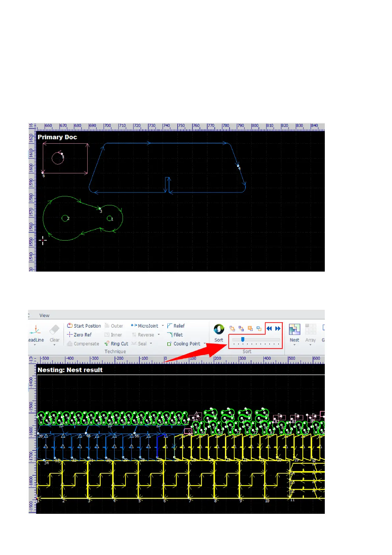The image size is (392, 555).
Task: Select the Ring Cut option
Action: [116, 344]
